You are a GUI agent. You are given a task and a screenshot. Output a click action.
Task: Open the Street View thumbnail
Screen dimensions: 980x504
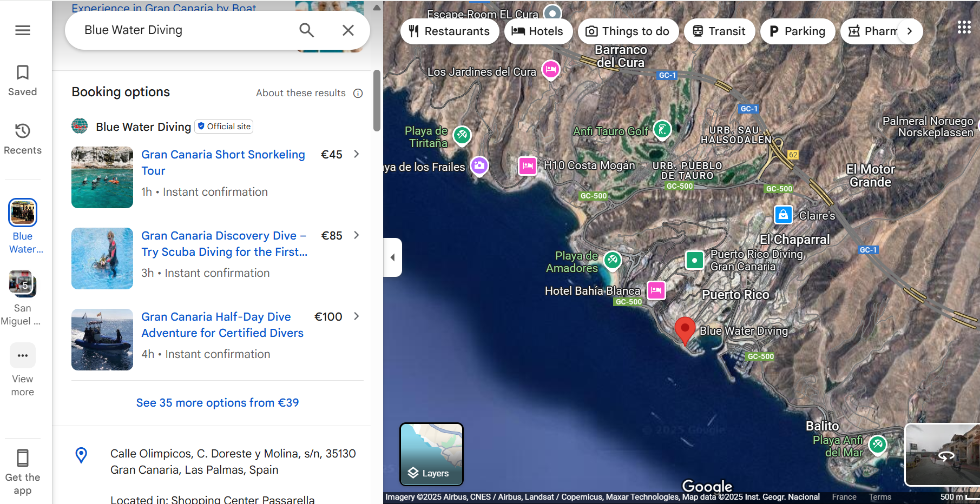[x=942, y=454]
